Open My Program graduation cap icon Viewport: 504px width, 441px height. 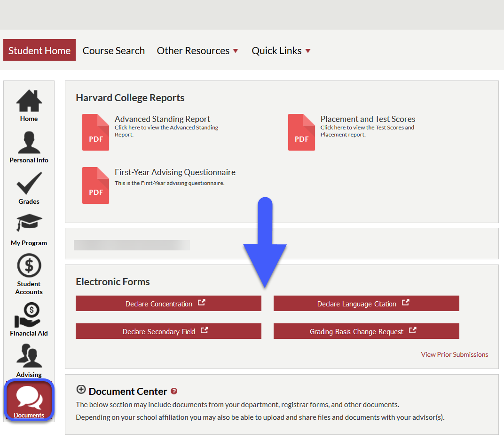click(x=29, y=224)
